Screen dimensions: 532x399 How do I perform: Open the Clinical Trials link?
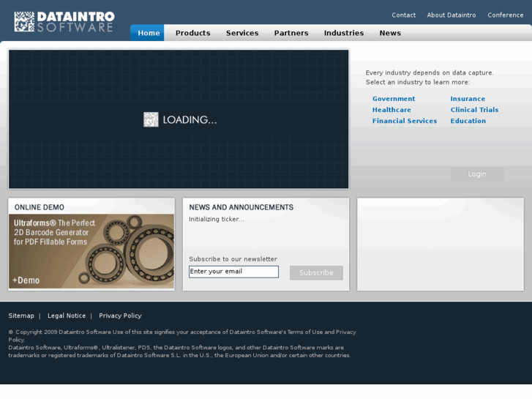coord(474,110)
